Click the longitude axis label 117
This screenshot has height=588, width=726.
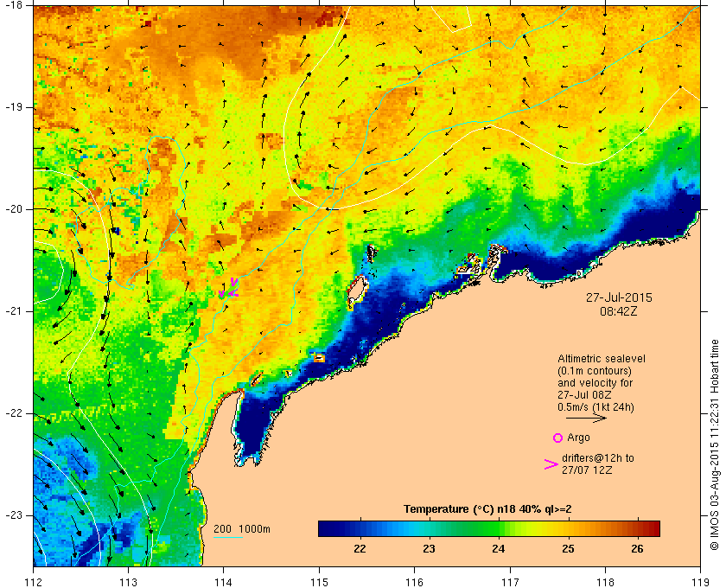click(x=510, y=581)
